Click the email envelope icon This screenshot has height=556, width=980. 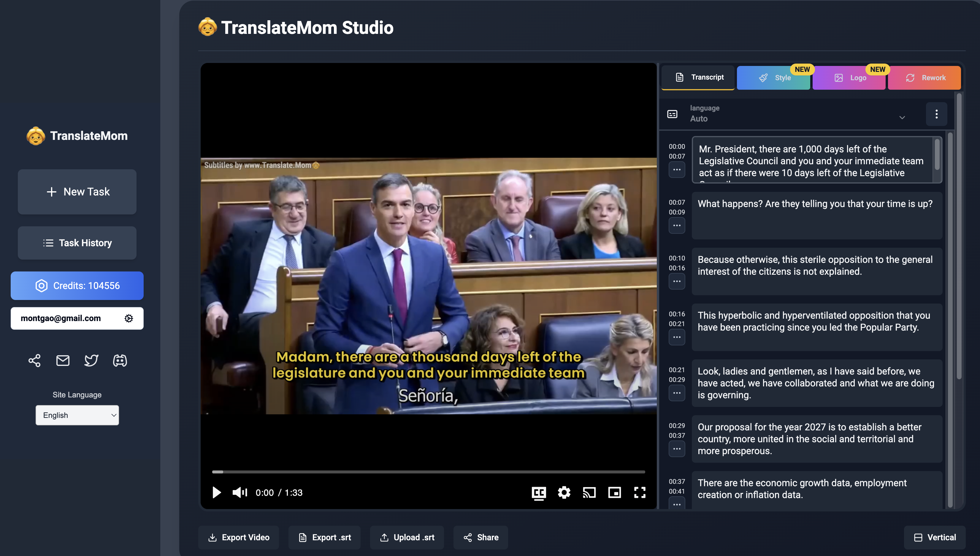(x=63, y=361)
